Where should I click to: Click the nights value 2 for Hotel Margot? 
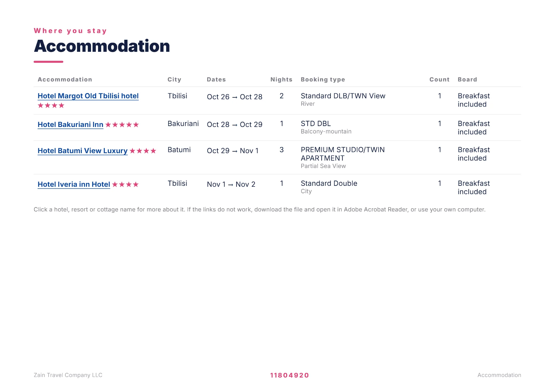pyautogui.click(x=282, y=96)
